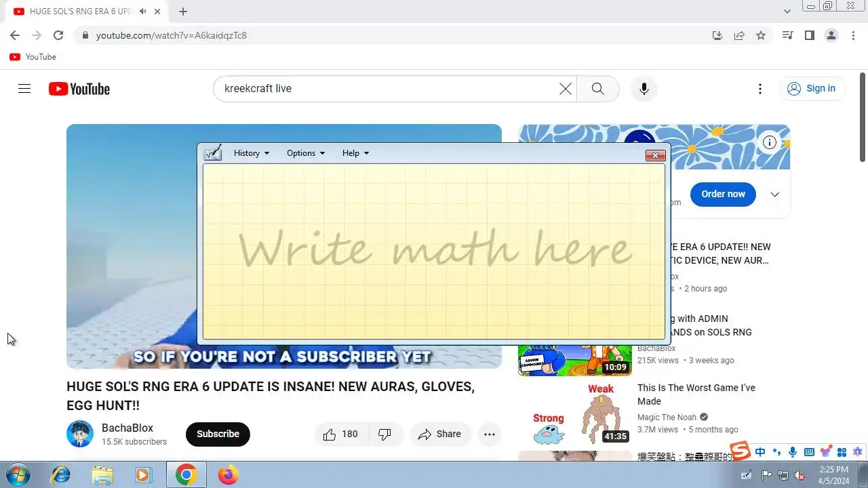This screenshot has width=868, height=488.
Task: Close the HUGE SOL'S RNG ERA 6 tab
Action: pyautogui.click(x=157, y=12)
